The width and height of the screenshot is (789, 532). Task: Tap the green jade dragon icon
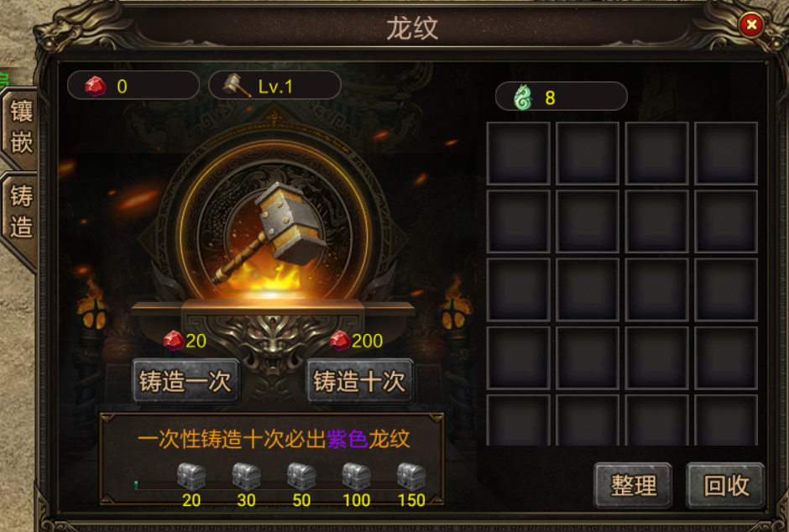[x=523, y=97]
